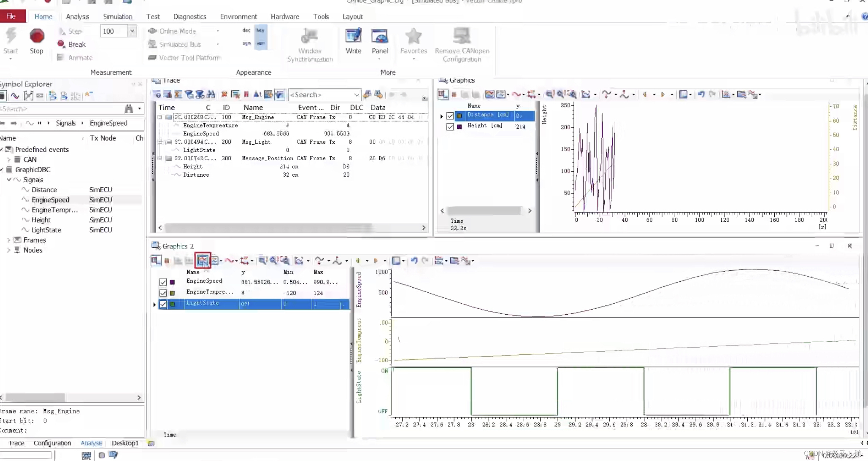This screenshot has height=461, width=868.
Task: Open the Simulation ribbon tab
Action: [118, 16]
